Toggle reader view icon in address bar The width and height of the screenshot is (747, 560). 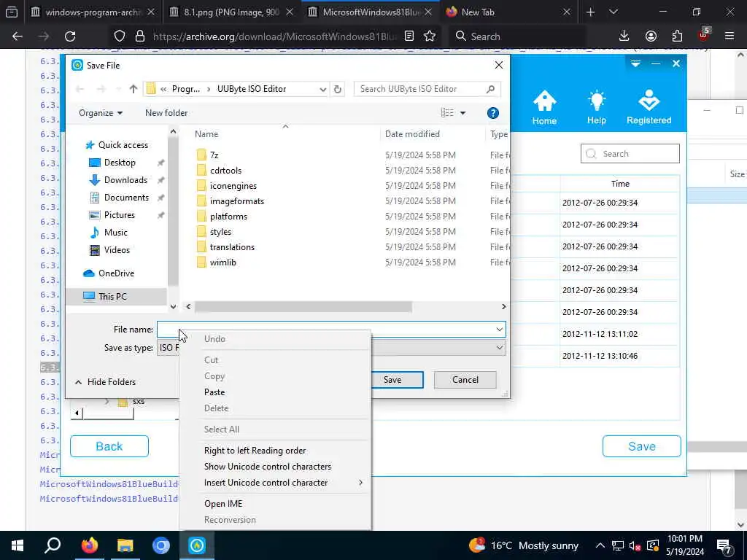pos(409,36)
